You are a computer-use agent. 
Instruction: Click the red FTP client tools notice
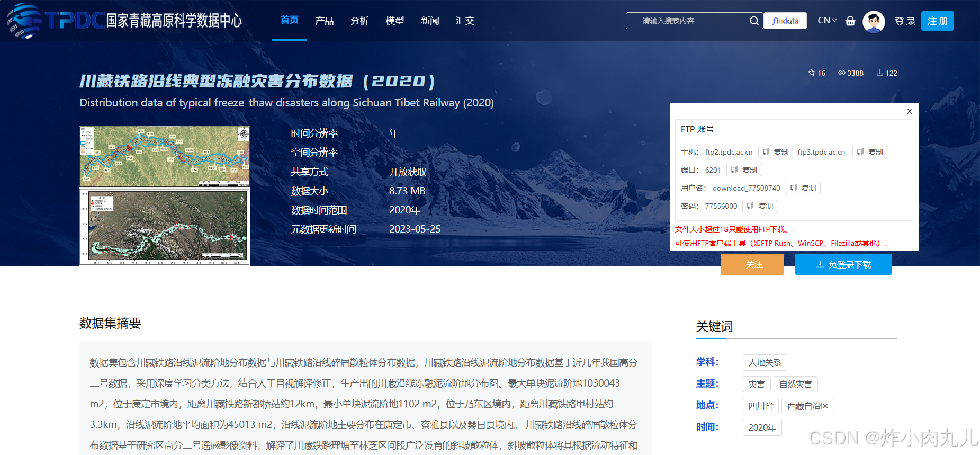pos(781,243)
